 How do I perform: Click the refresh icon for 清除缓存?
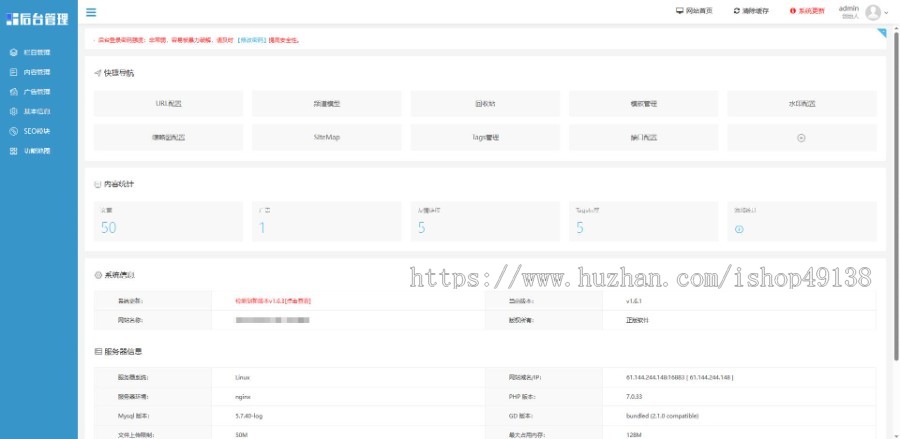click(x=736, y=11)
